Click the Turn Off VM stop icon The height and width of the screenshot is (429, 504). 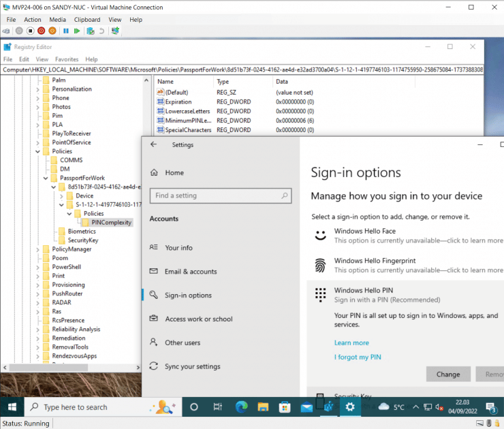(x=30, y=31)
